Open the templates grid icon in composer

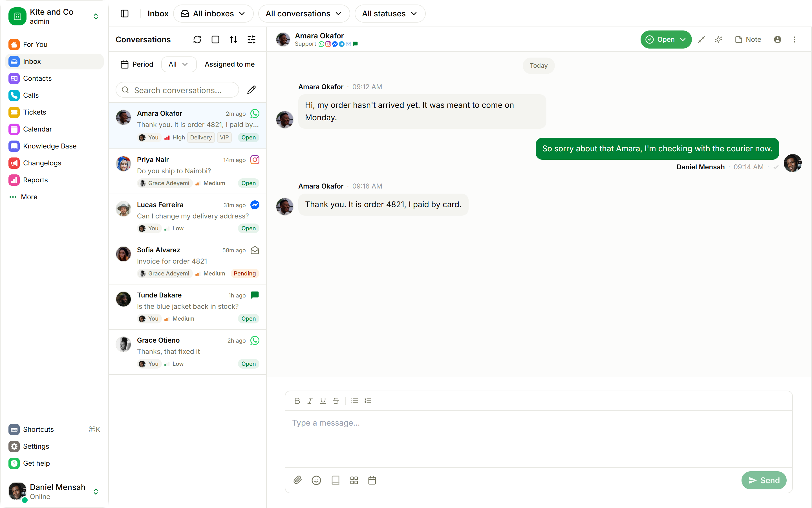point(354,480)
